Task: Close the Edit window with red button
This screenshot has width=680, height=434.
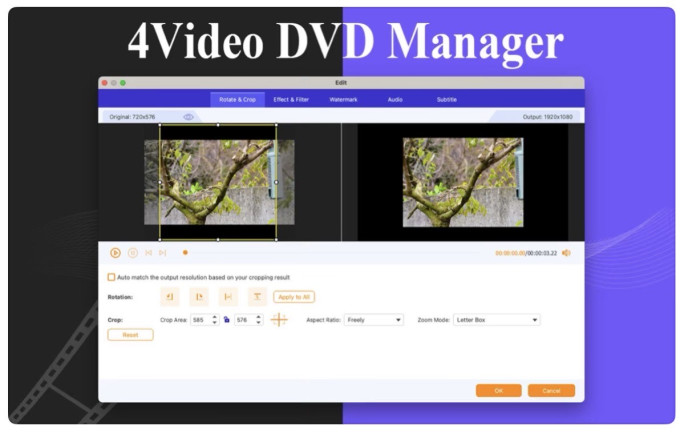Action: pos(105,83)
